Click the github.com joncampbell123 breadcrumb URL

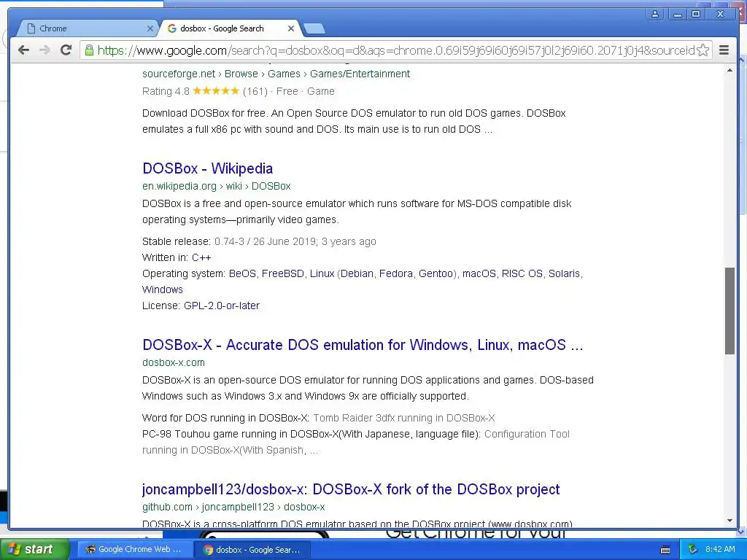coord(233,507)
